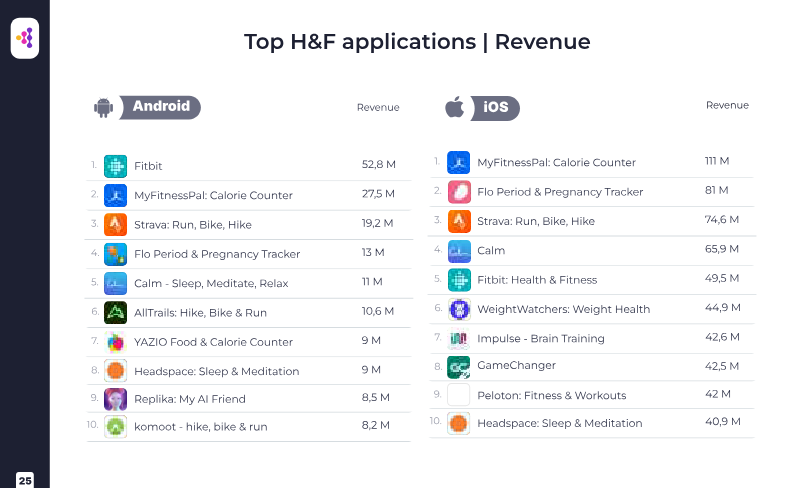Click the MyFitnessPal icon in the iOS list
Screen dimensions: 800x488
458,162
